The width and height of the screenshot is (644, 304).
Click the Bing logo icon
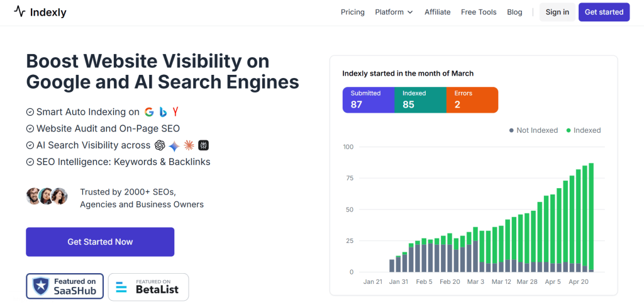pyautogui.click(x=162, y=112)
